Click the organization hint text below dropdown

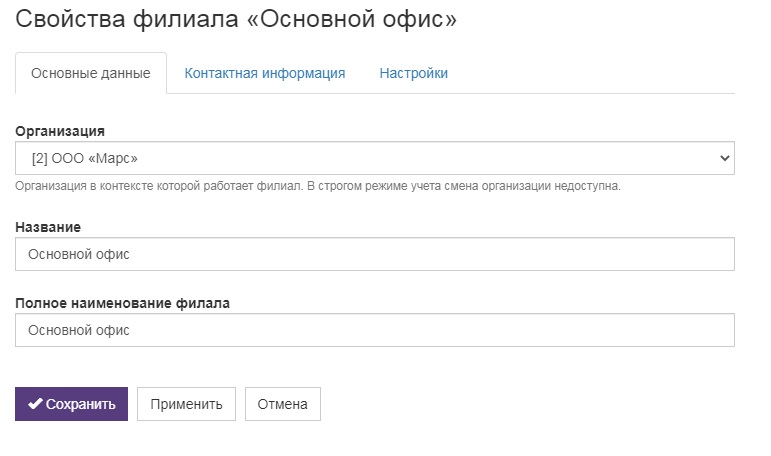pos(318,186)
